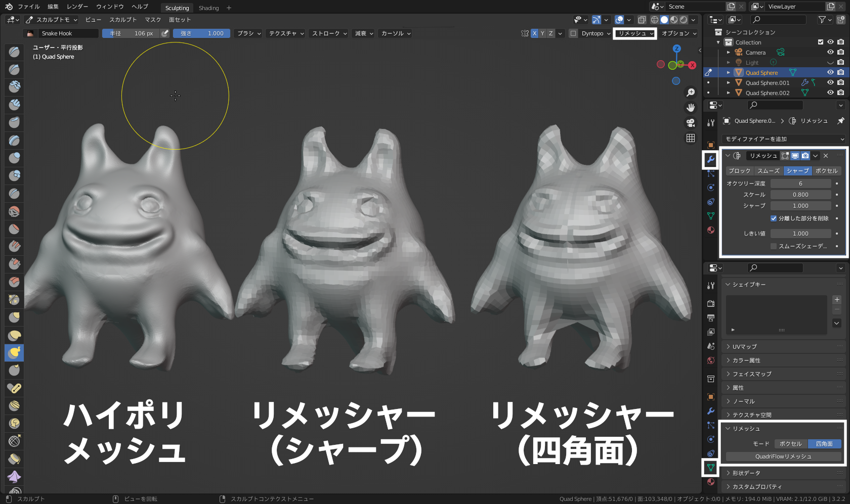This screenshot has height=504, width=850.
Task: Click the QuadriFlowリメッシュ button
Action: (x=784, y=456)
